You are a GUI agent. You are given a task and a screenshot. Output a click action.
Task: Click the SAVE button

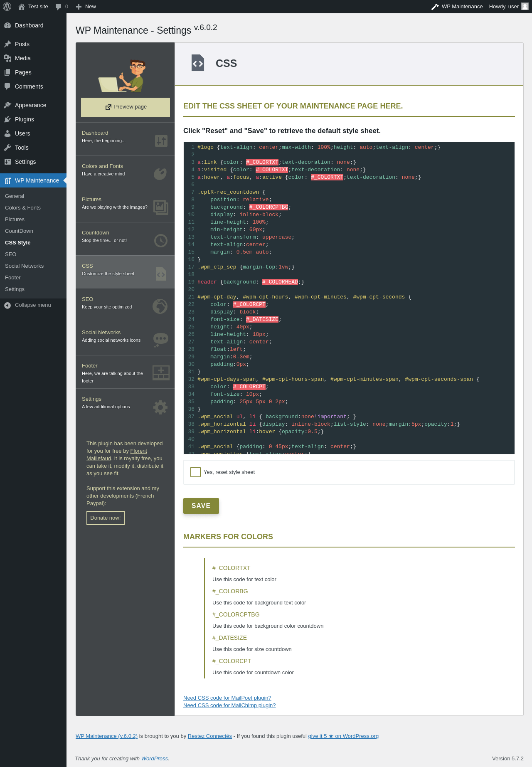[x=201, y=506]
